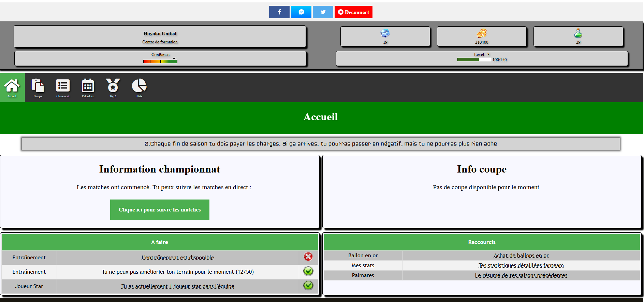Click the red cross status icon
Viewport: 644px width, 302px height.
click(308, 257)
